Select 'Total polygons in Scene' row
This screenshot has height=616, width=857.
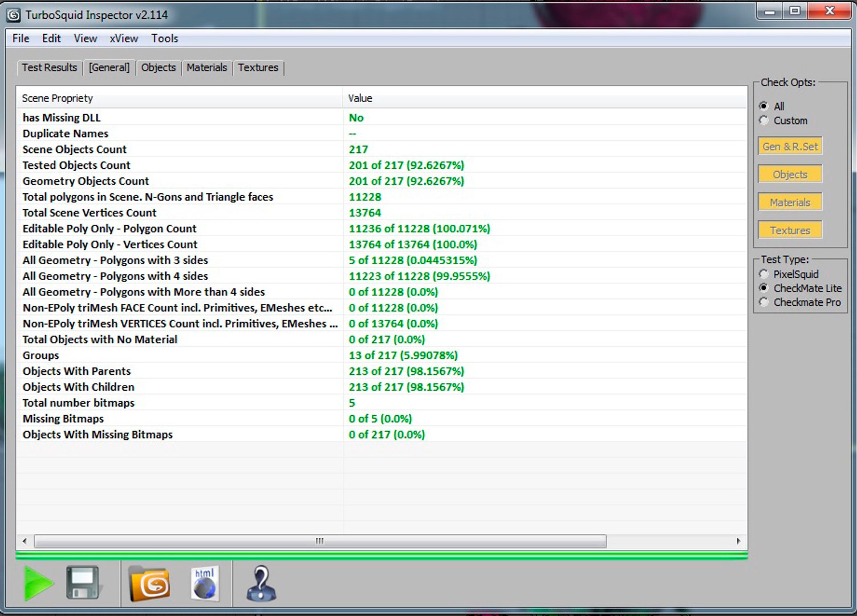click(x=382, y=197)
